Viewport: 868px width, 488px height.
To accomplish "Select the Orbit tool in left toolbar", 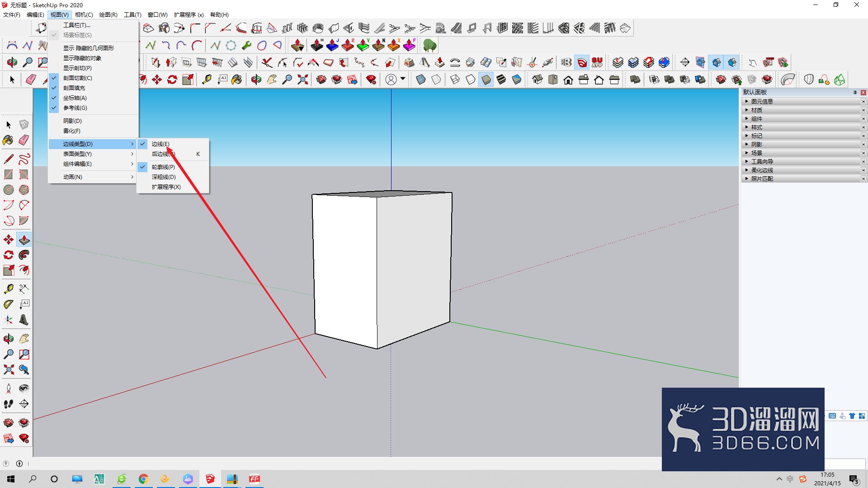I will (x=8, y=338).
